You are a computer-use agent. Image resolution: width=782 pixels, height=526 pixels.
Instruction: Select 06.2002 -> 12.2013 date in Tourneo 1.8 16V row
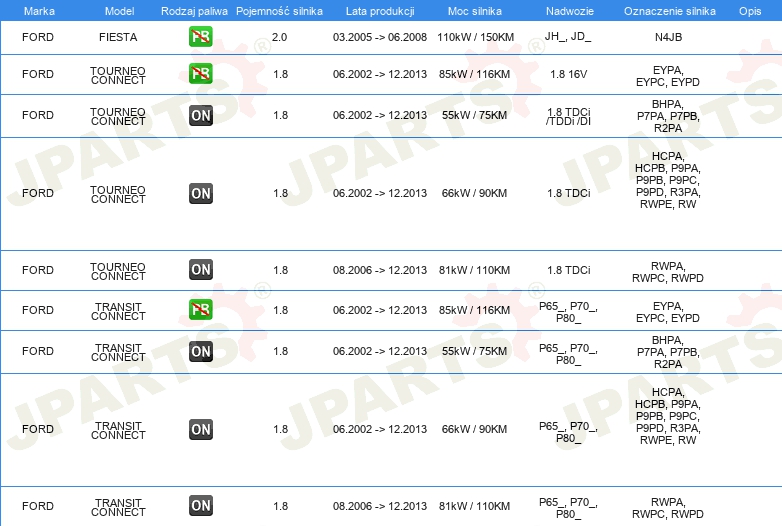[x=380, y=74]
